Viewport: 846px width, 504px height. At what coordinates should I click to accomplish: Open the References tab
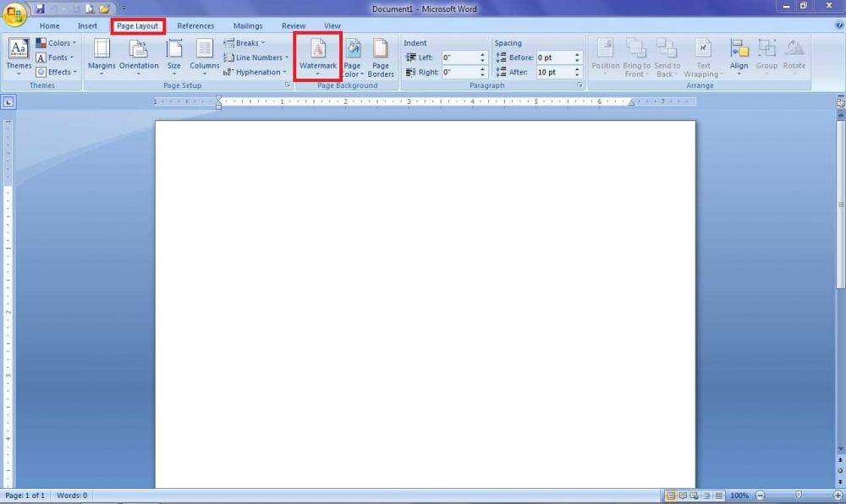[x=195, y=26]
